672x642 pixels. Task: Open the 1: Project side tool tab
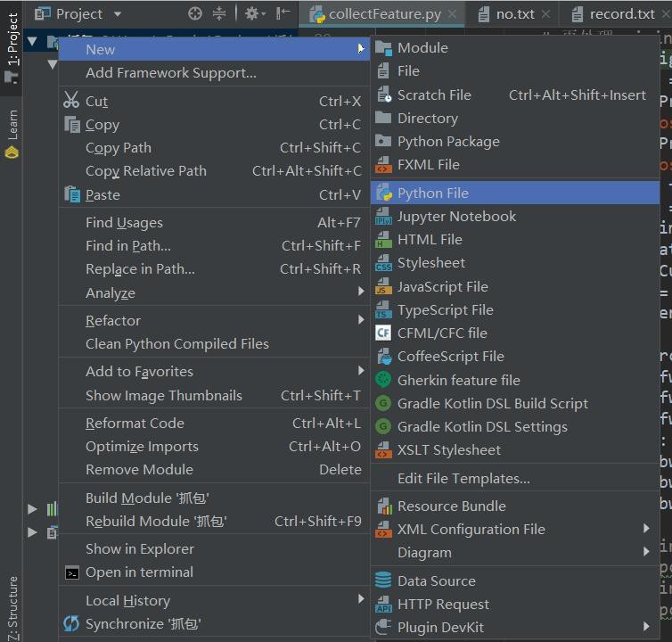(x=12, y=47)
